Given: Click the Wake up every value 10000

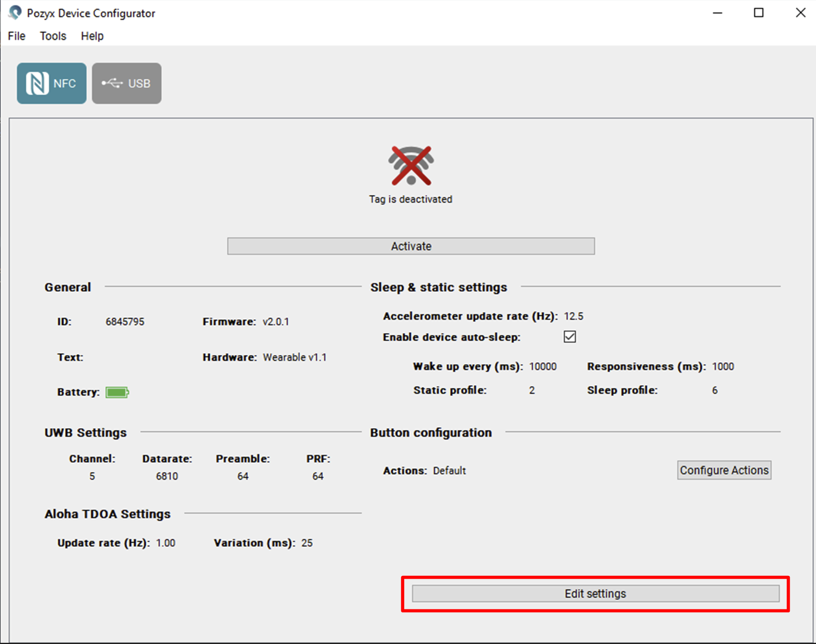Looking at the screenshot, I should click(x=543, y=367).
